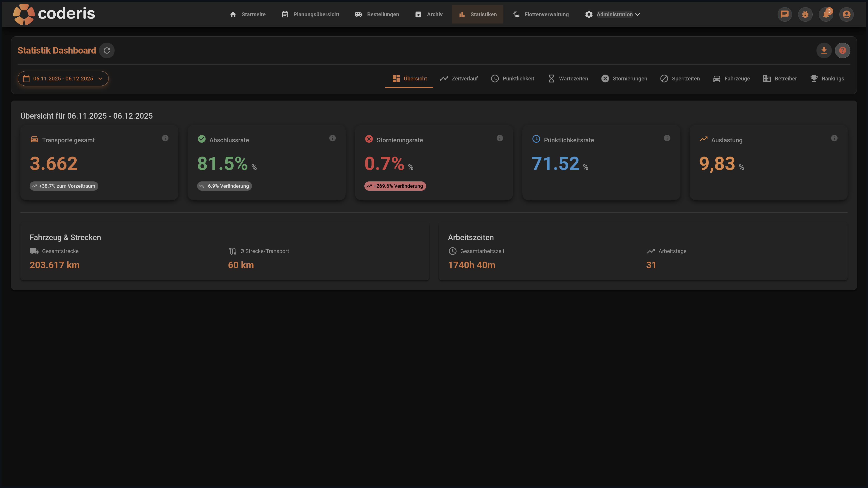Click info icon on Transporte gesamt card
Screen dimensions: 868x488
coord(165,138)
